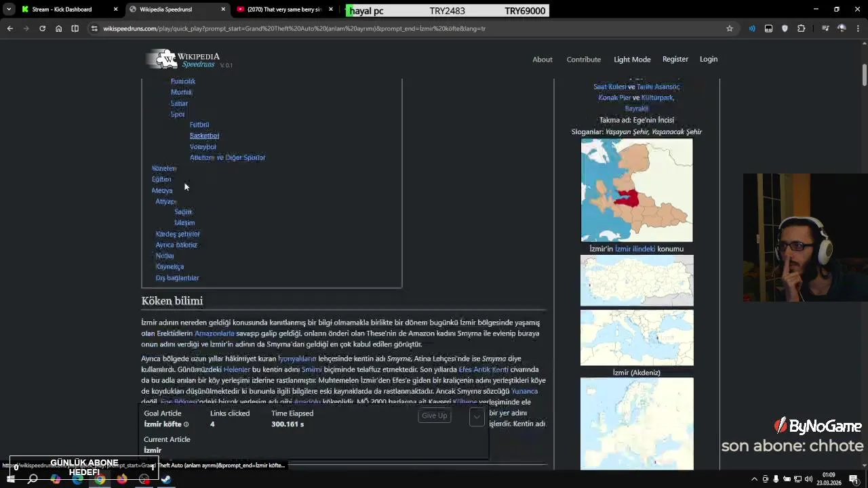868x488 pixels.
Task: Open the Basketbol contents link
Action: (x=204, y=136)
